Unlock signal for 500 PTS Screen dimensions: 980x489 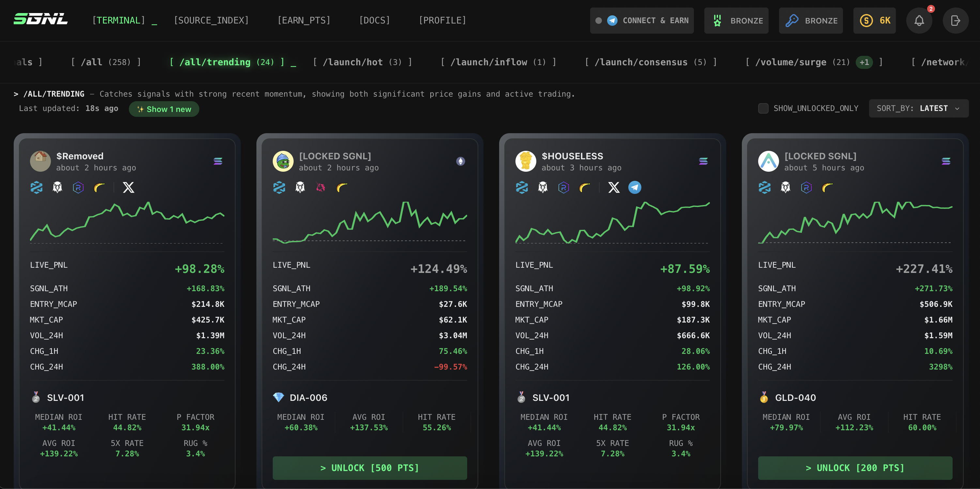(x=369, y=468)
